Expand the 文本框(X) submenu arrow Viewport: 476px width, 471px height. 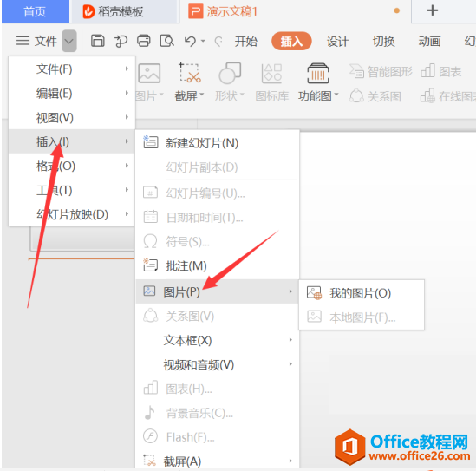pos(290,340)
